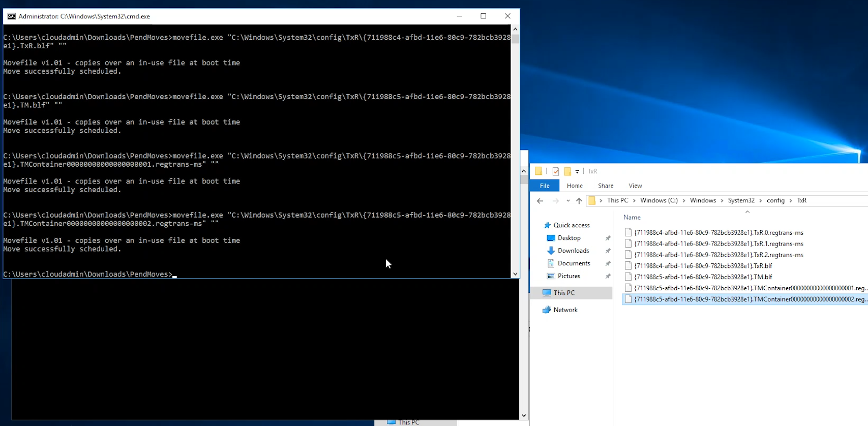This screenshot has width=868, height=426.
Task: Expand the chevron after config in breadcrumb
Action: 791,201
